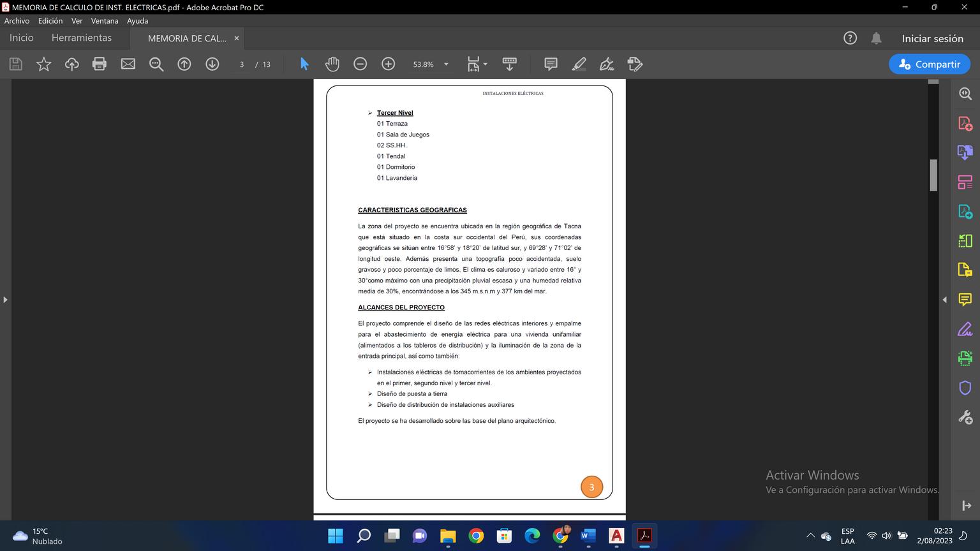980x551 pixels.
Task: Expand the right pane with bottom arrow
Action: click(x=966, y=506)
